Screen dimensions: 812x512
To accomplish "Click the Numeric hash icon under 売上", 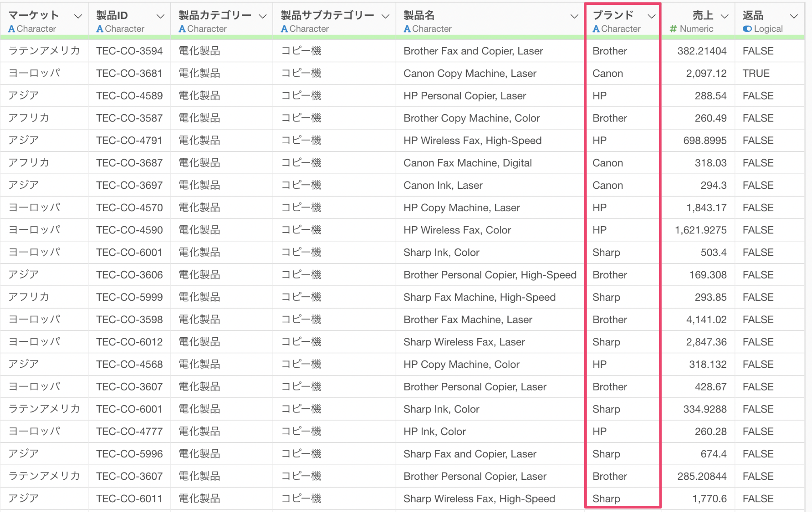I will coord(673,29).
